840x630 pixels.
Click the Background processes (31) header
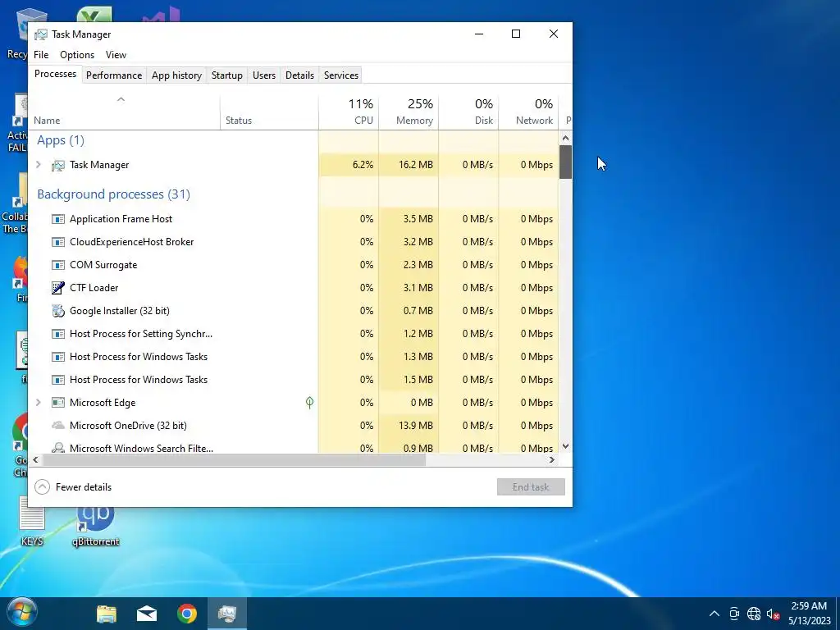(113, 194)
